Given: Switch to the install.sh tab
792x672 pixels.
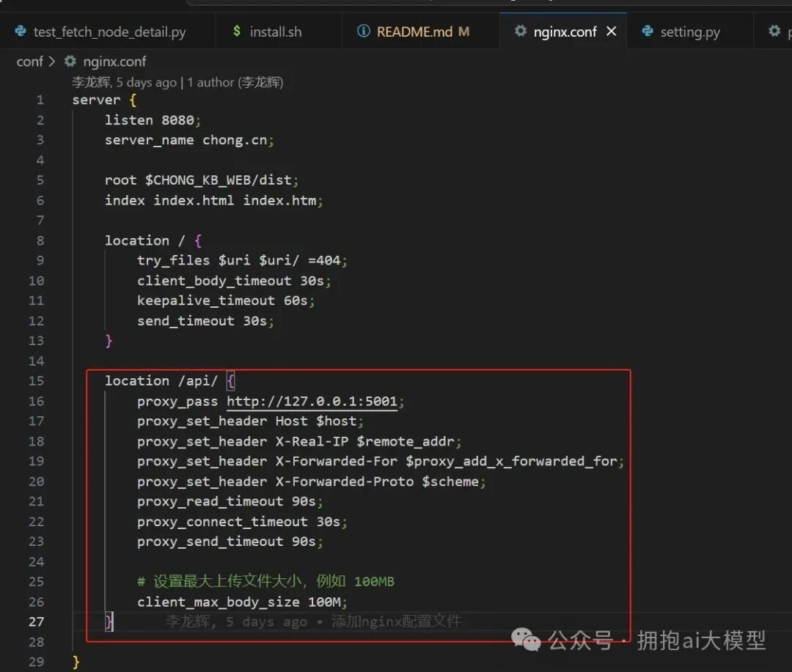Looking at the screenshot, I should click(x=275, y=32).
